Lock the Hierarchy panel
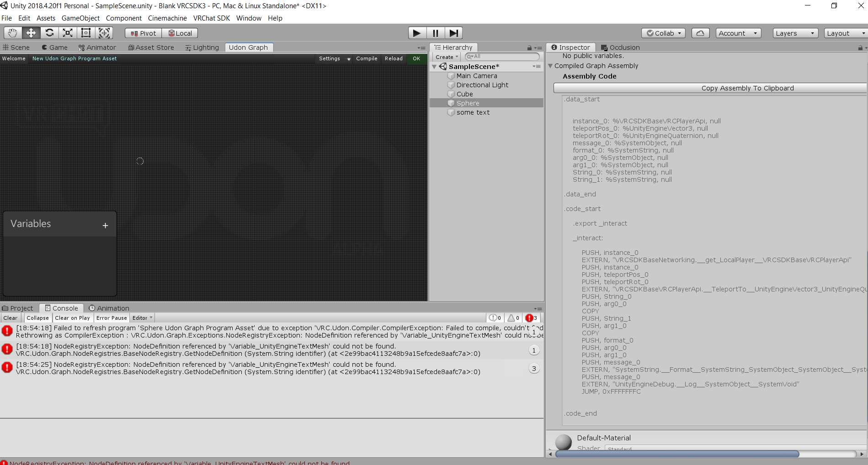Screen dimensions: 868x465 (529, 48)
